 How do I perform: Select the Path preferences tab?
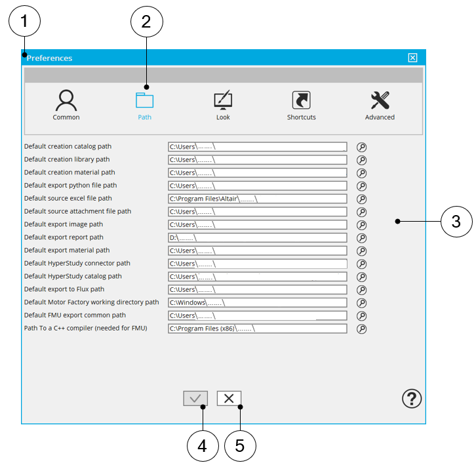[x=144, y=105]
